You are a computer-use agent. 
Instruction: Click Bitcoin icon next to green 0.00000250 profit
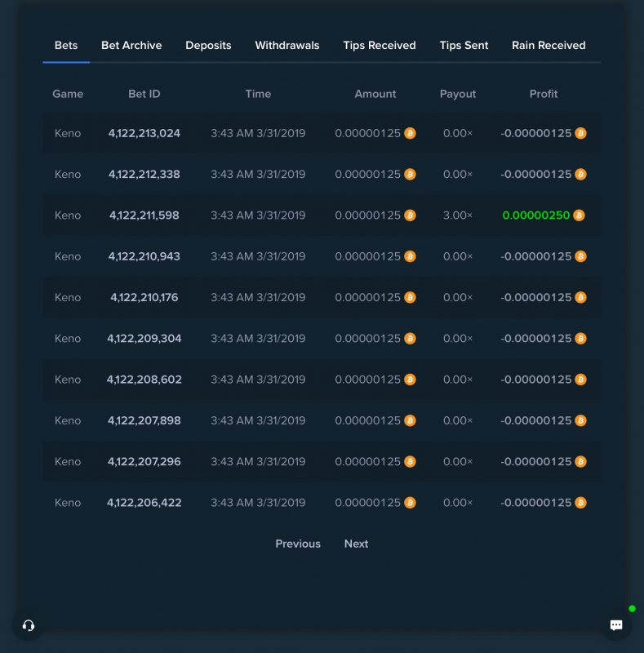579,215
